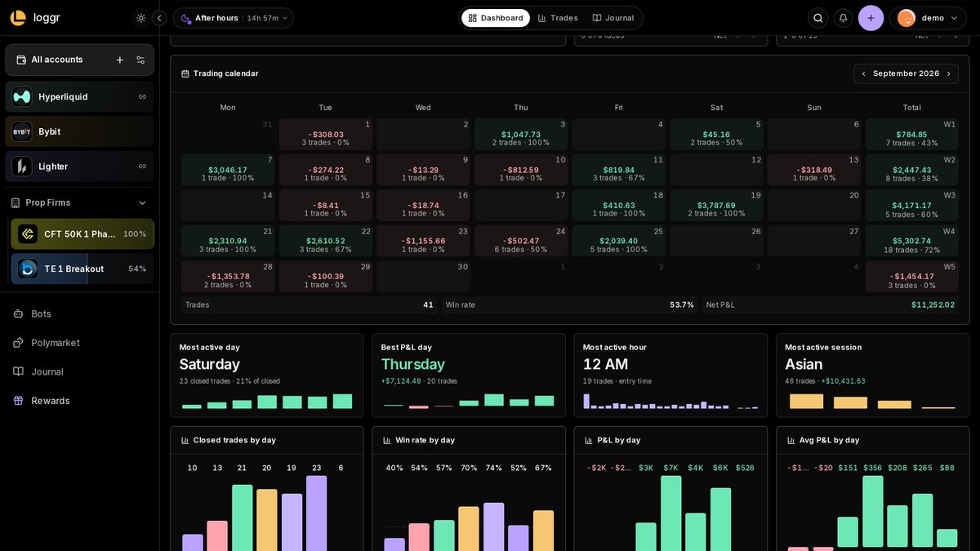980x551 pixels.
Task: Click the W1 weekly total $784.85
Action: 911,135
